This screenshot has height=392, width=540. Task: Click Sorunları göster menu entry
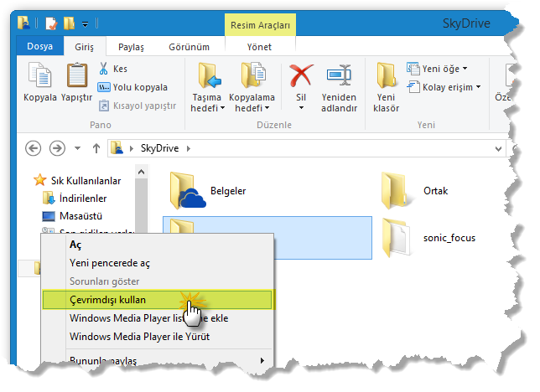pyautogui.click(x=158, y=281)
